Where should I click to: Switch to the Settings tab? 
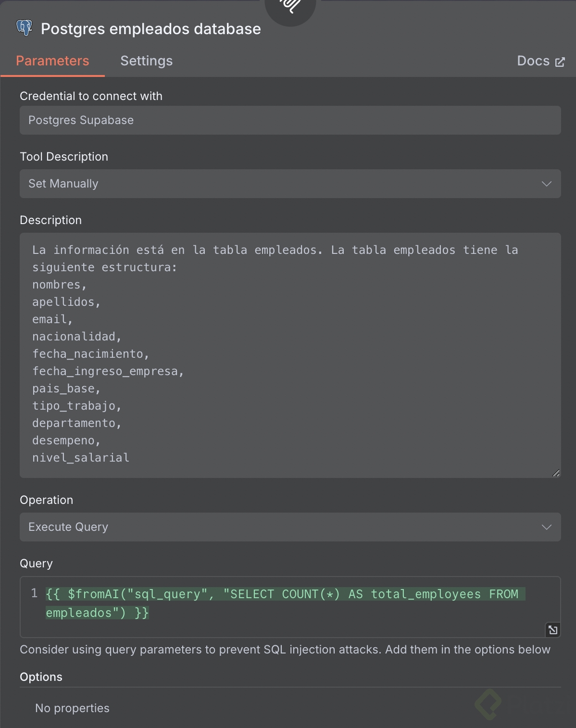click(146, 61)
